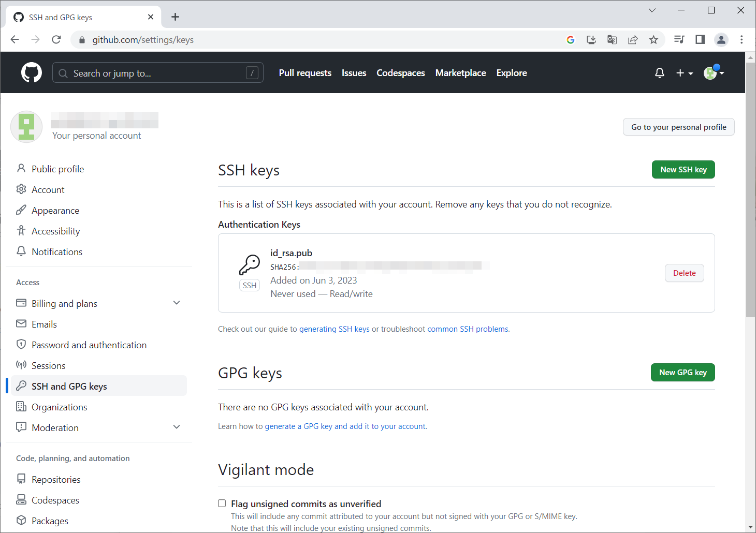756x533 pixels.
Task: Open the notifications bell in header
Action: point(659,73)
